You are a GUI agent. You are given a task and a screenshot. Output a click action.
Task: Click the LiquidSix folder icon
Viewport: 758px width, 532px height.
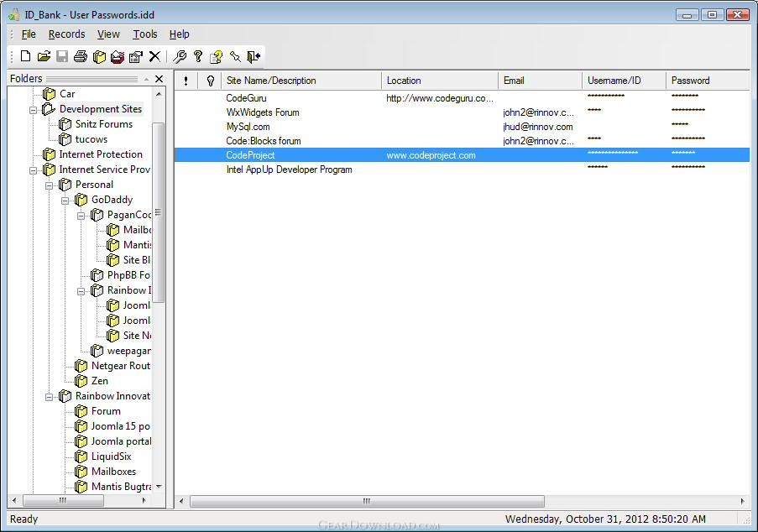[x=81, y=456]
